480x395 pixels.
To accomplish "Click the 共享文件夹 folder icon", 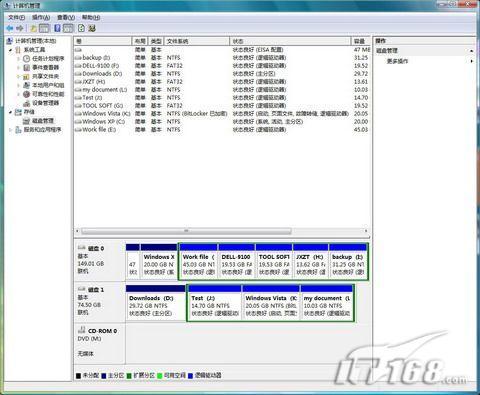I will (26, 76).
